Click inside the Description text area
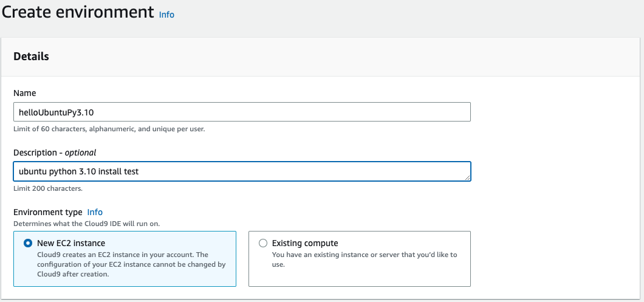Image resolution: width=644 pixels, height=302 pixels. [x=242, y=171]
